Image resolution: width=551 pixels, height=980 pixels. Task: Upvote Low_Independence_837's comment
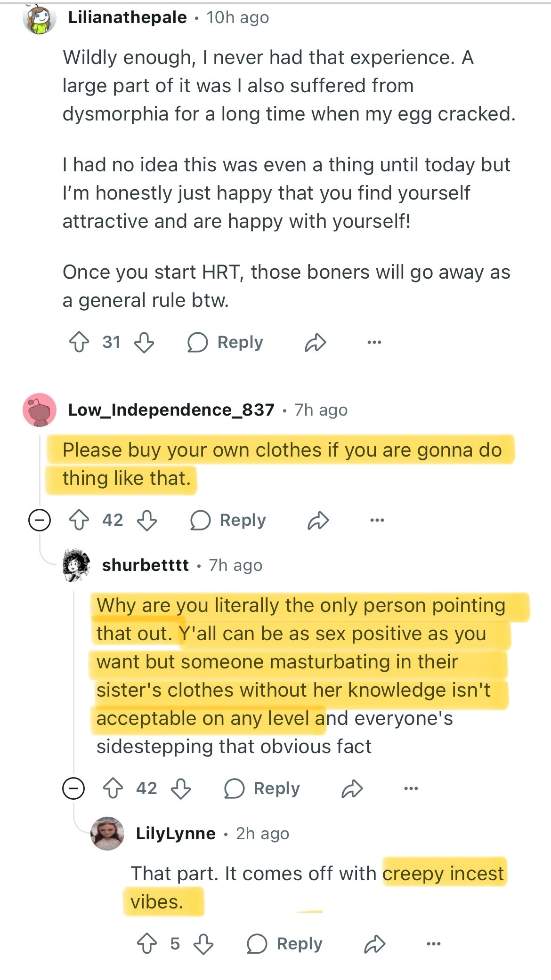(79, 520)
